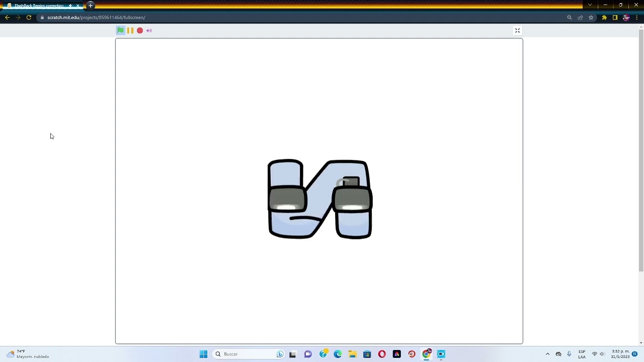Open the Chrome three-dot menu
This screenshot has width=644, height=362.
[x=637, y=18]
